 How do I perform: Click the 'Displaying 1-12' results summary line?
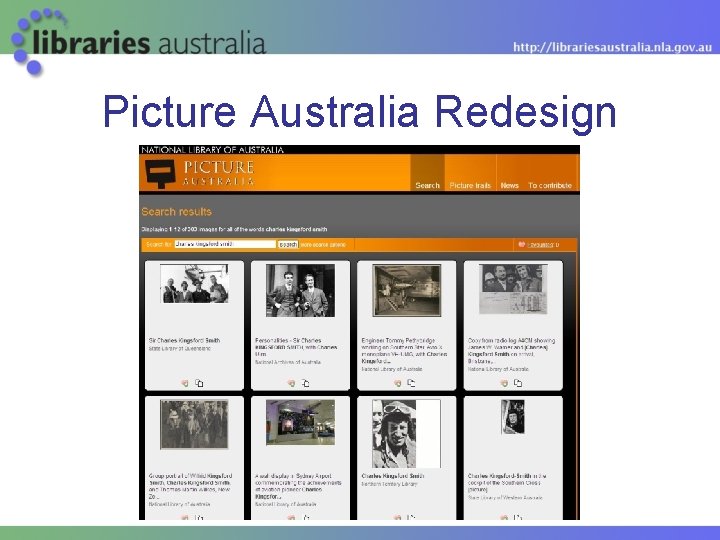point(234,229)
